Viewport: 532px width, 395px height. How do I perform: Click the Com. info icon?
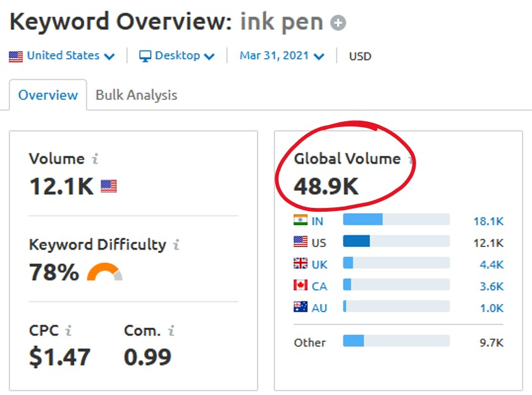(x=171, y=331)
